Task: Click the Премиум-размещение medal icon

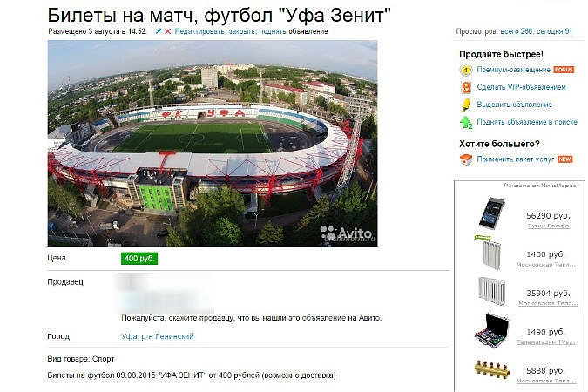Action: pos(466,71)
